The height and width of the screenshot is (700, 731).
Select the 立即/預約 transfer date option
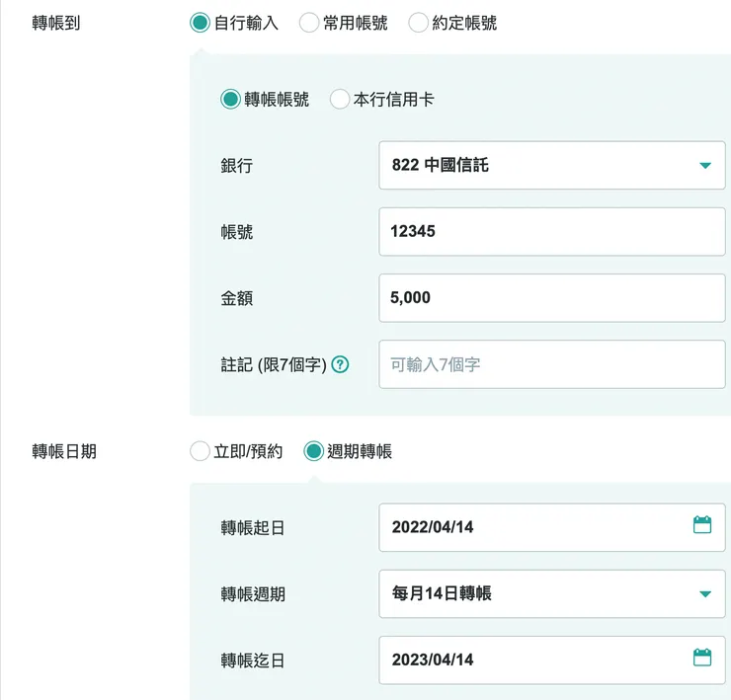[200, 451]
